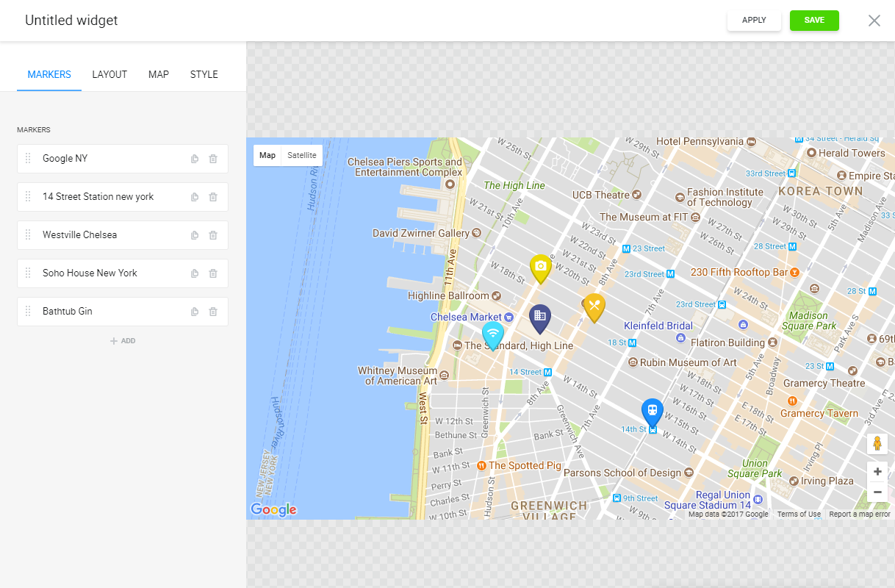This screenshot has height=588, width=895.
Task: Zoom out on the map
Action: point(877,492)
